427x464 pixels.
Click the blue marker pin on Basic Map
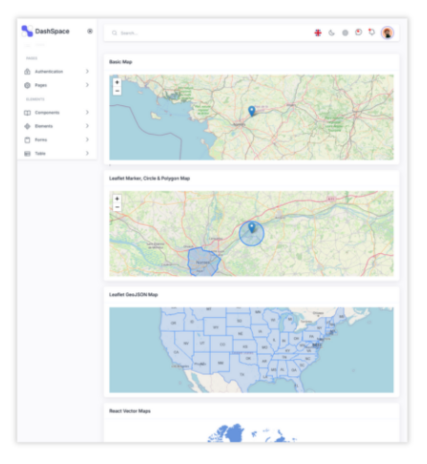(x=252, y=111)
